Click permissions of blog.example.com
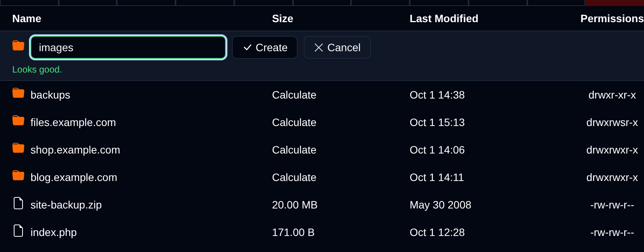 (x=612, y=178)
